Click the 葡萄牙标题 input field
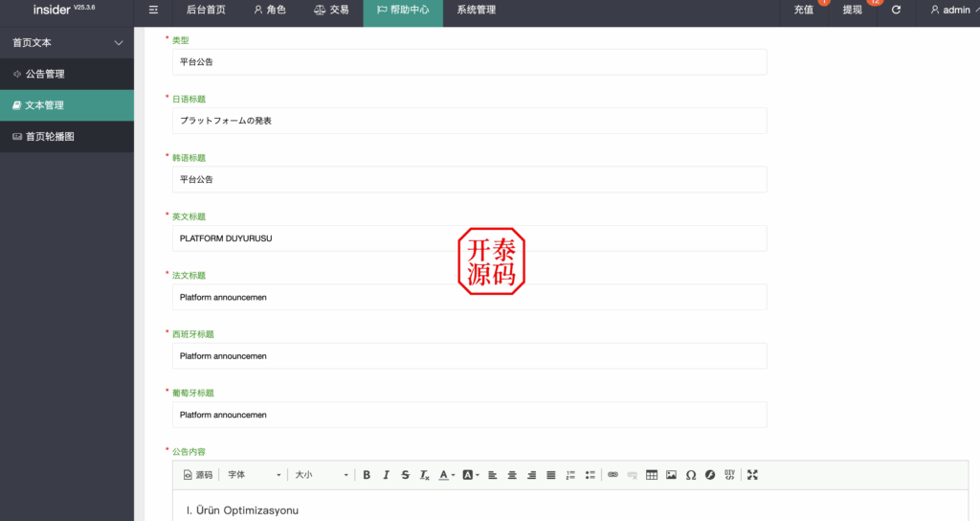980x521 pixels. click(x=469, y=415)
